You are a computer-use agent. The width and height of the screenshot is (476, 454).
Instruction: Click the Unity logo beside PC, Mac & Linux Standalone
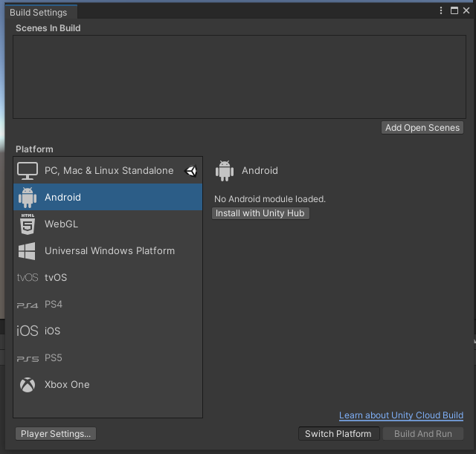(190, 171)
